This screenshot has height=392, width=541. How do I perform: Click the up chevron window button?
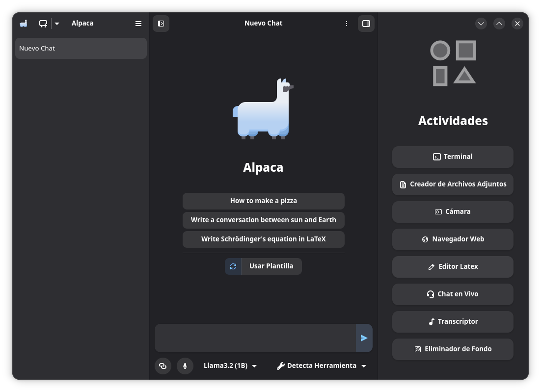click(x=499, y=24)
